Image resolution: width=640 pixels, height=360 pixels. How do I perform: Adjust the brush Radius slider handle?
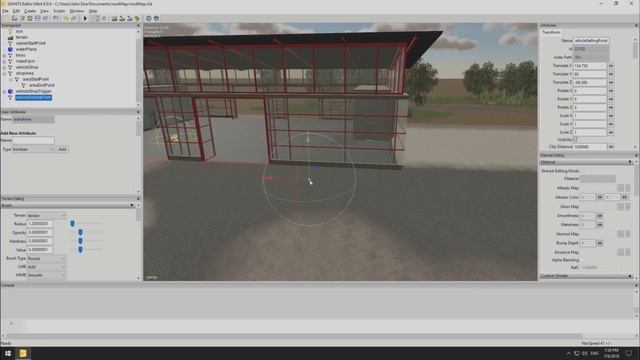click(72, 224)
